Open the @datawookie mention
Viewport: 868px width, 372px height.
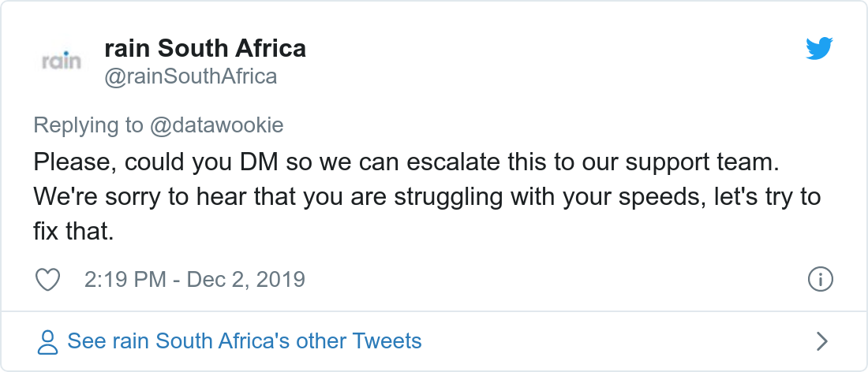pos(217,125)
